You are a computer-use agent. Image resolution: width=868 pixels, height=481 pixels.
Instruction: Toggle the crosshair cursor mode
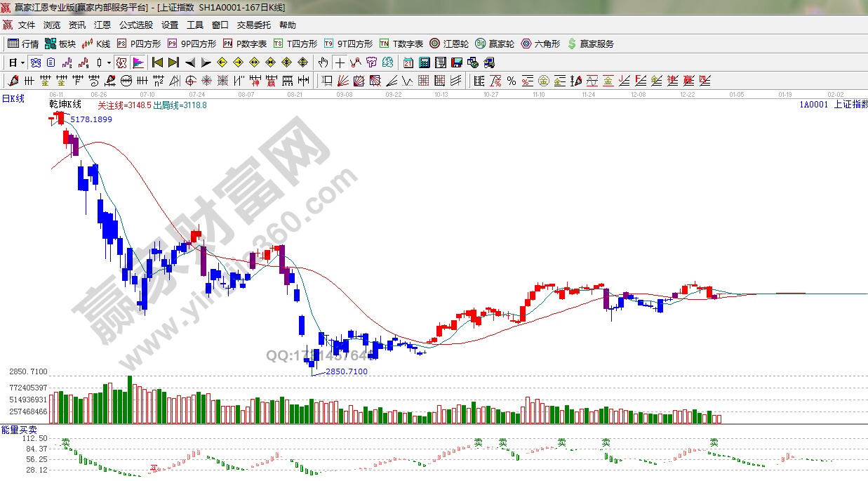[340, 62]
